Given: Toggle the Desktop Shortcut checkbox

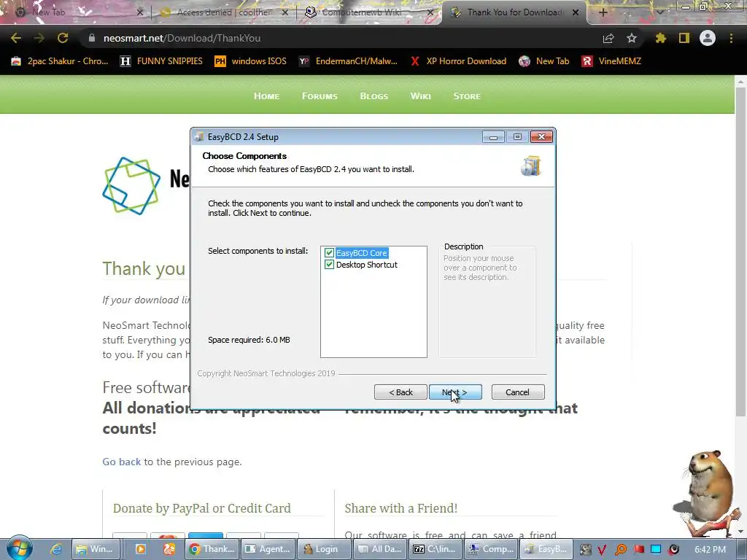Looking at the screenshot, I should click(329, 264).
